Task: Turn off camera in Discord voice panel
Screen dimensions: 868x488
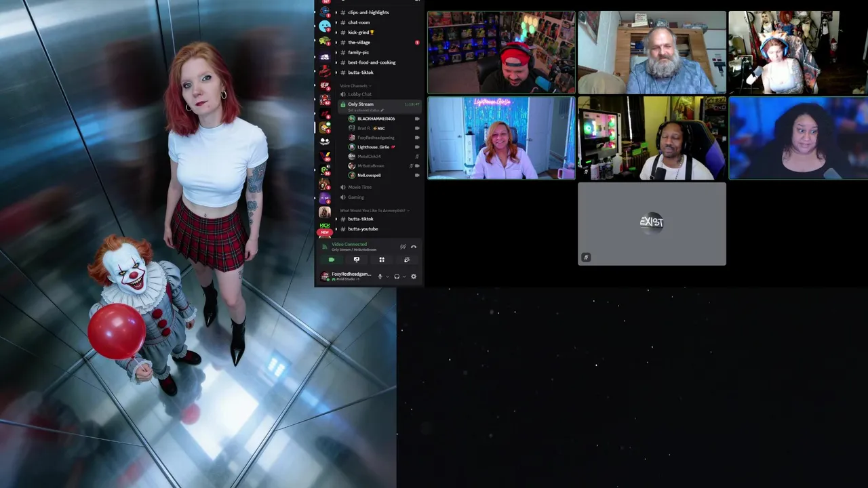Action: click(x=331, y=260)
